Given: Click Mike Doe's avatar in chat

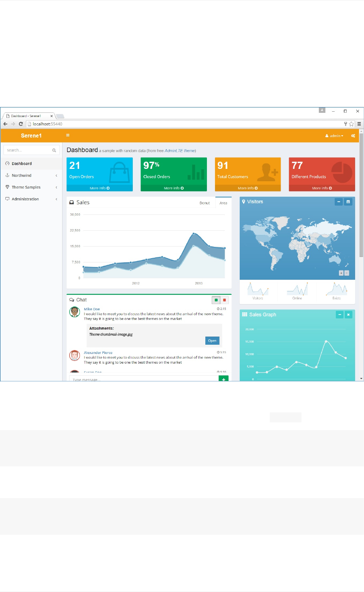Looking at the screenshot, I should tap(74, 312).
